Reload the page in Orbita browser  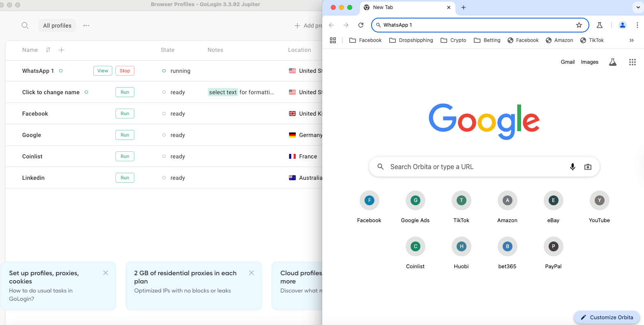point(361,25)
